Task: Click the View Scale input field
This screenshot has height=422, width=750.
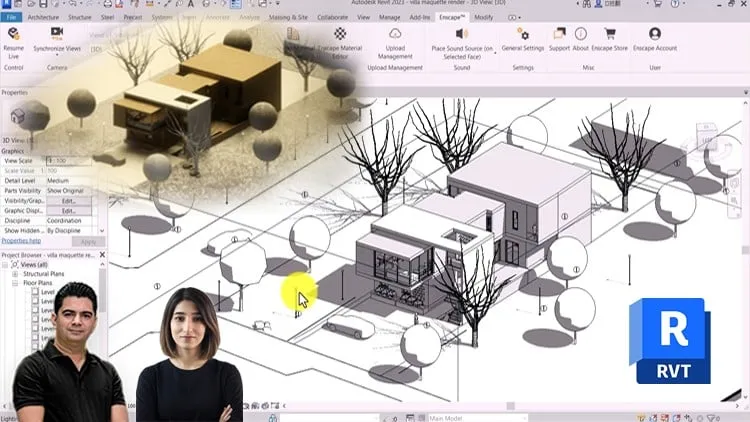Action: coord(69,161)
